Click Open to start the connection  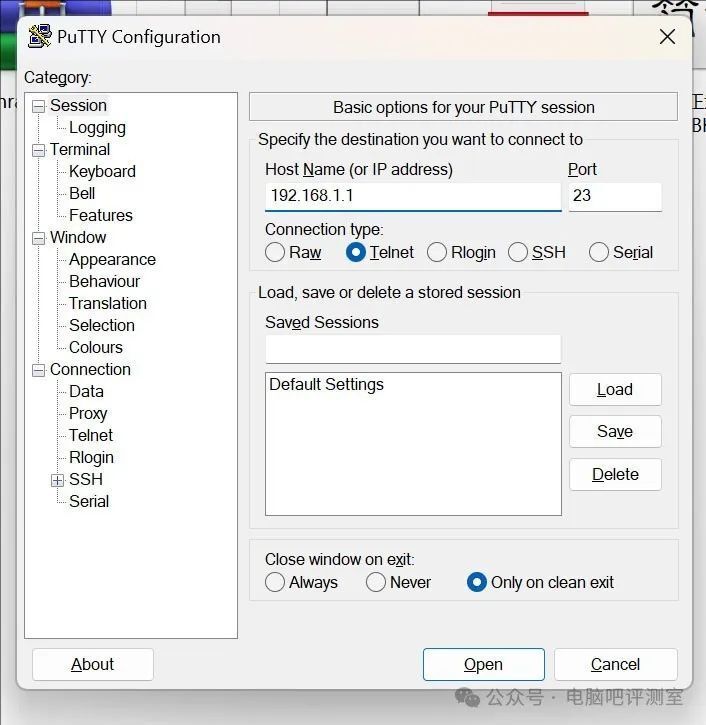click(484, 664)
